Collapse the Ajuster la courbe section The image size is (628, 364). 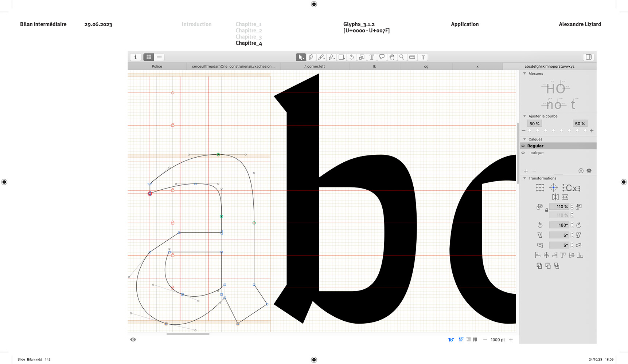point(524,116)
